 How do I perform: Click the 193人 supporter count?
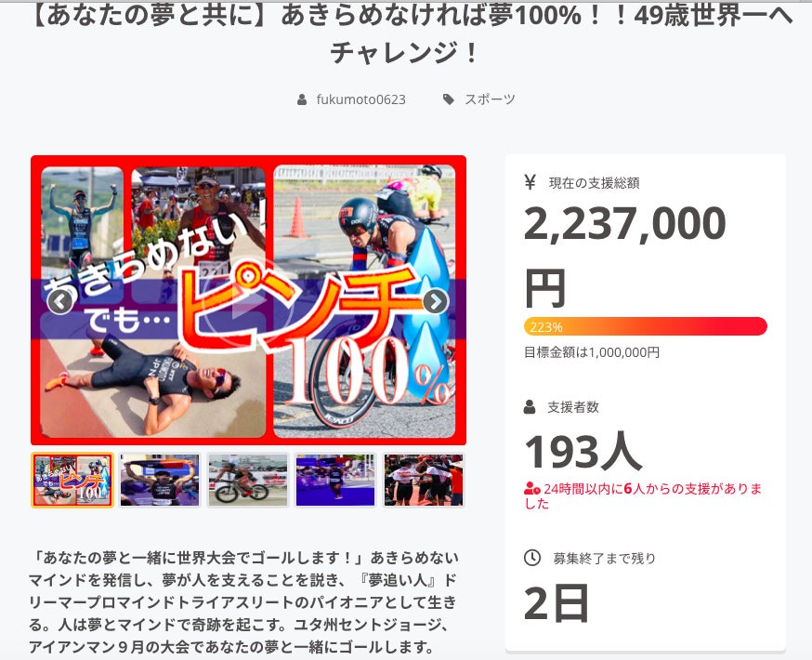(x=583, y=451)
